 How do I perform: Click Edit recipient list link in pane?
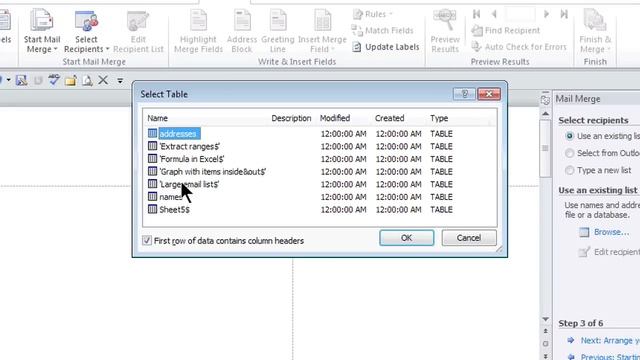coord(617,252)
